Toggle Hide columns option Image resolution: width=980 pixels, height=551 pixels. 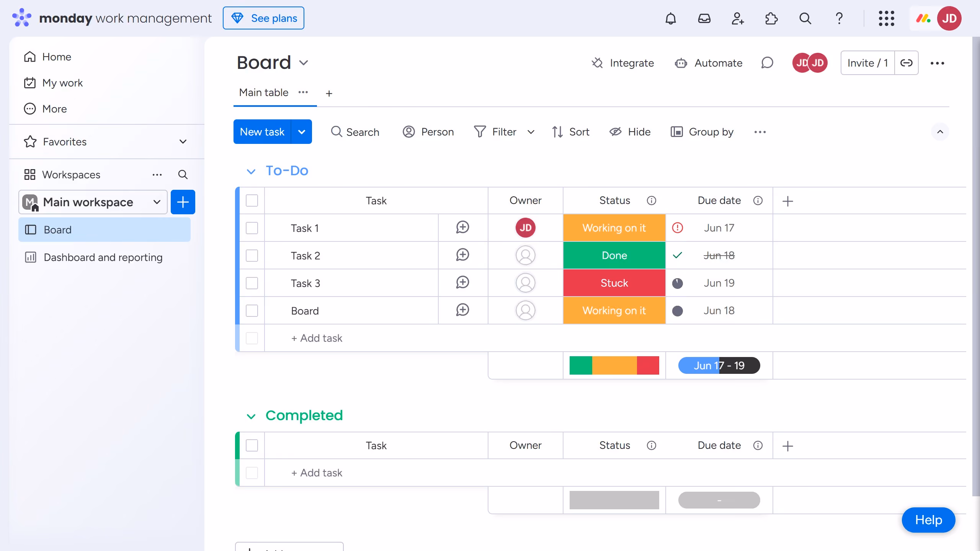pyautogui.click(x=630, y=132)
